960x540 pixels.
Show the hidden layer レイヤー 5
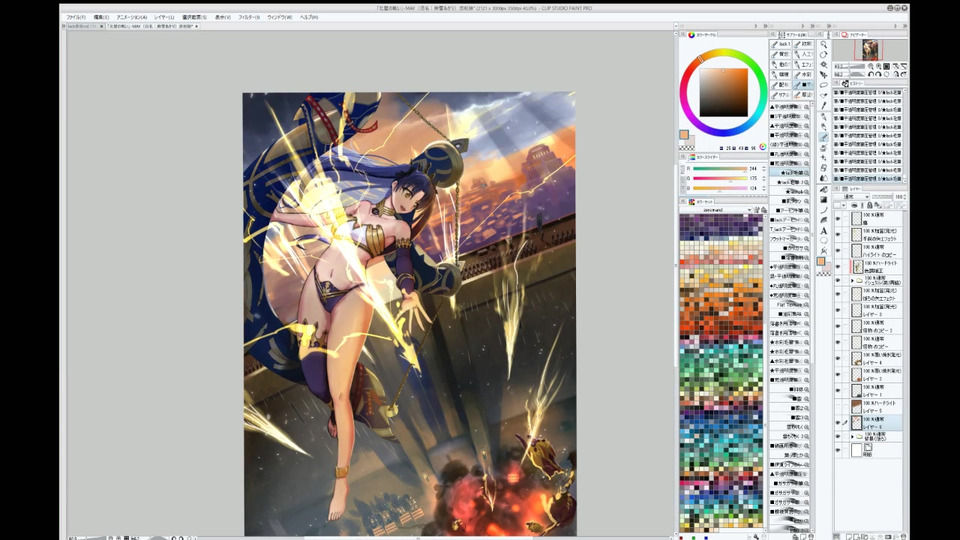[838, 406]
